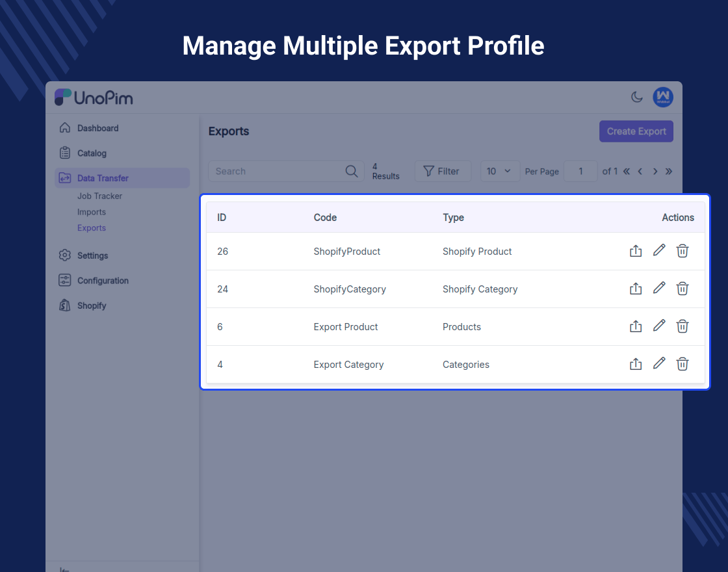Edit the Export Category profile
The image size is (728, 572).
659,363
